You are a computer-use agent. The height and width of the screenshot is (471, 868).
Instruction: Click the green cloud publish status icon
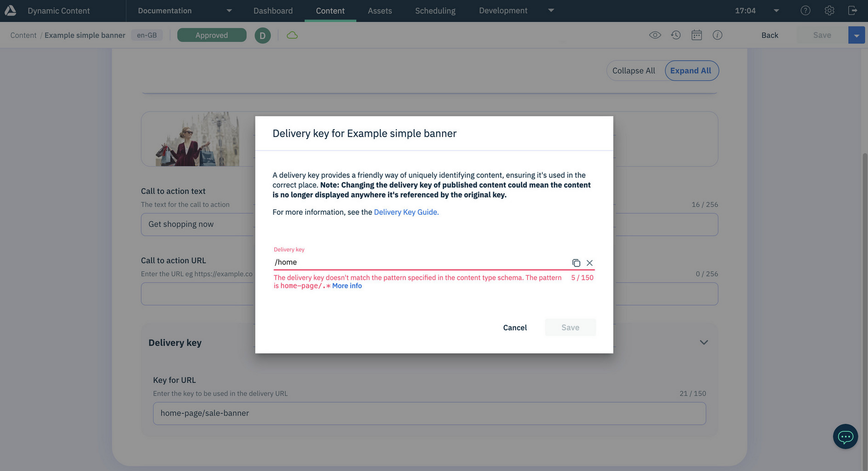coord(292,35)
